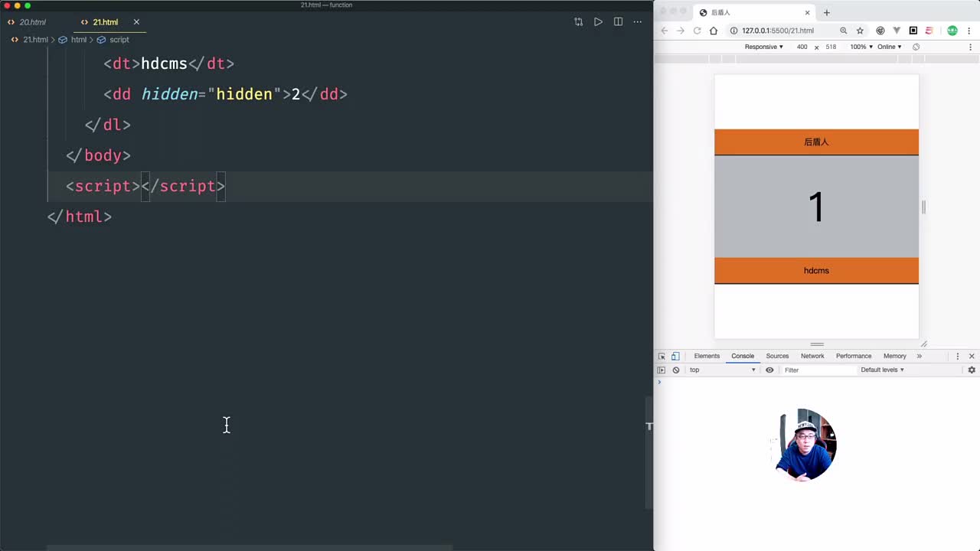Go back in browser history
Image resolution: width=980 pixels, height=551 pixels.
click(665, 31)
